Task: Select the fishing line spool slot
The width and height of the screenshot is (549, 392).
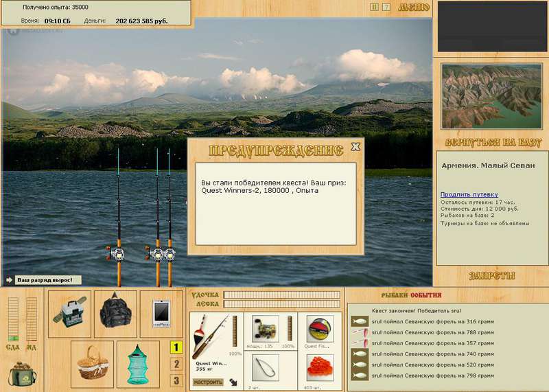Action: (320, 329)
